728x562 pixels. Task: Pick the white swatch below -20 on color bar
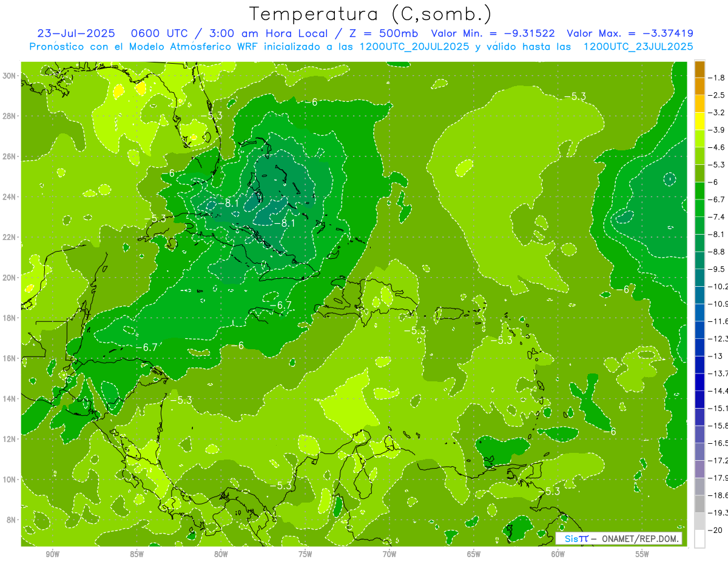pyautogui.click(x=699, y=538)
